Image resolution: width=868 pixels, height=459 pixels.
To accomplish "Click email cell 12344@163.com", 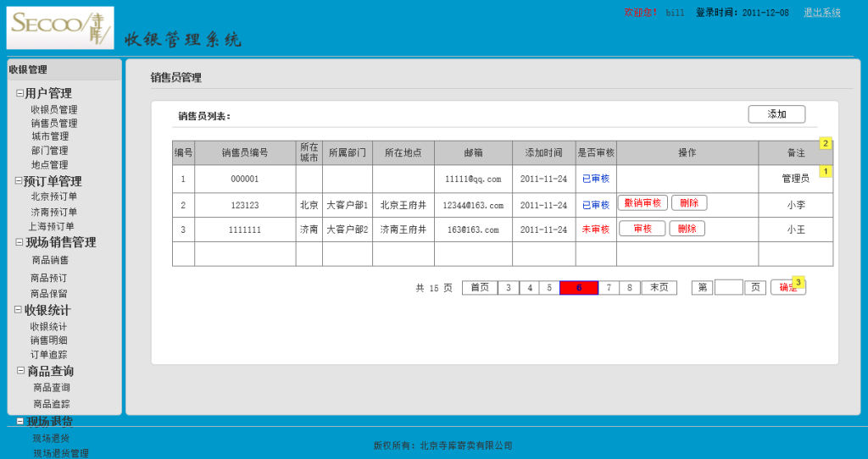I will (473, 205).
